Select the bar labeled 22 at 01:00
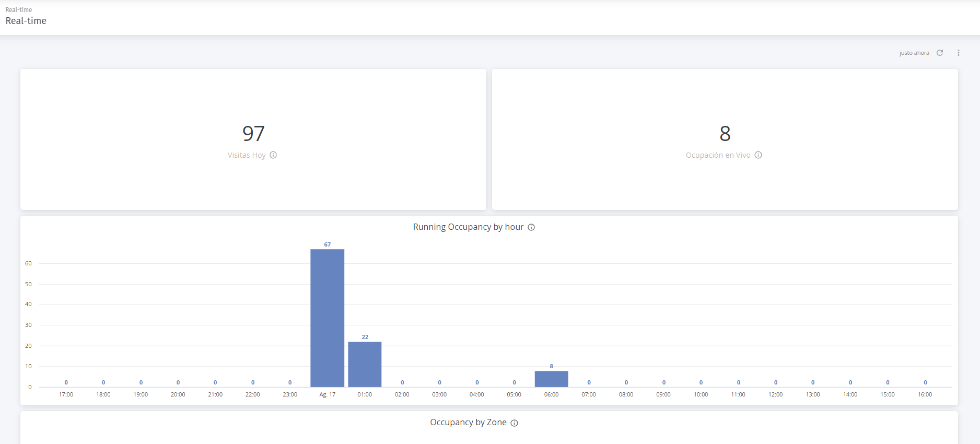 point(365,365)
